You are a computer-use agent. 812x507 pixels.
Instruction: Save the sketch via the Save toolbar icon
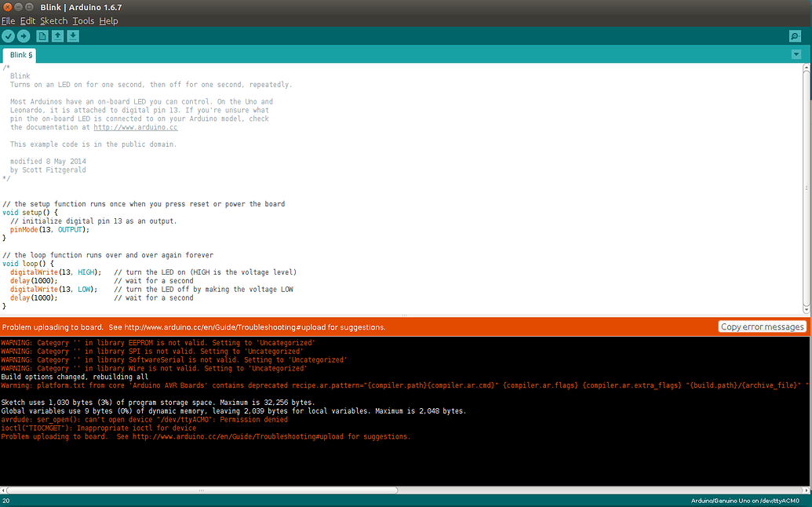tap(73, 35)
